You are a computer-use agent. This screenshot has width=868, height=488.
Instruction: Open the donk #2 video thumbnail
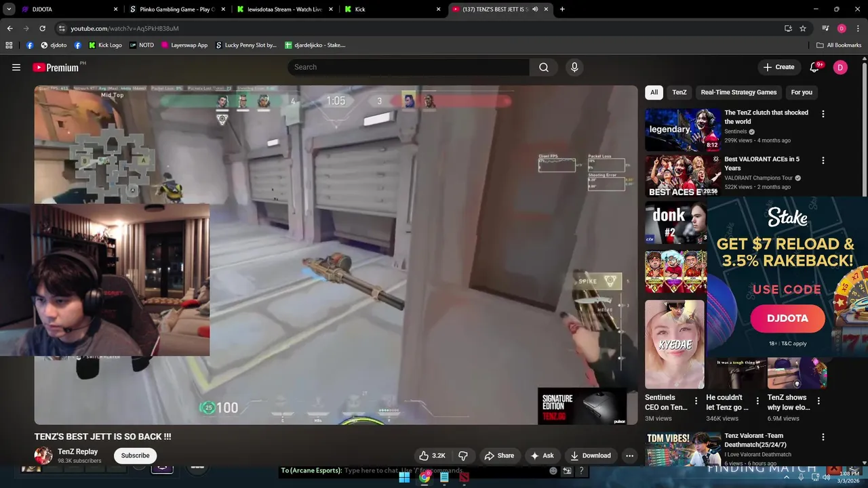tap(676, 223)
